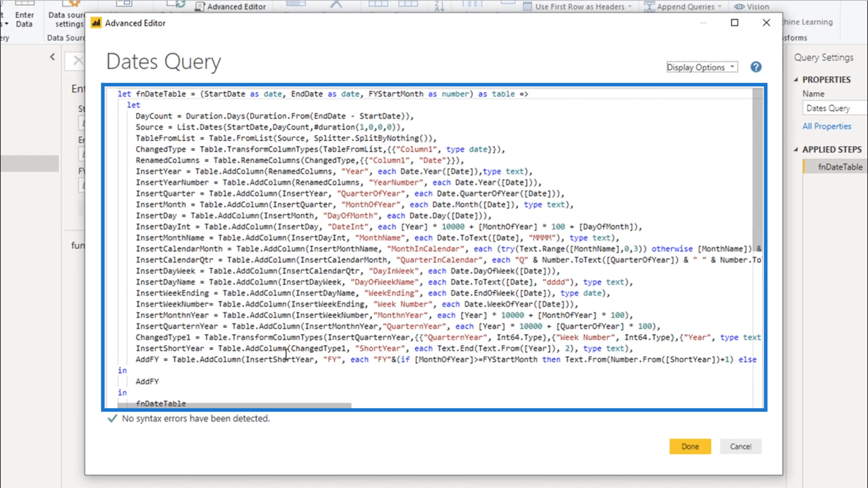This screenshot has height=488, width=868.
Task: Click the Query Settings pane title
Action: [x=824, y=57]
